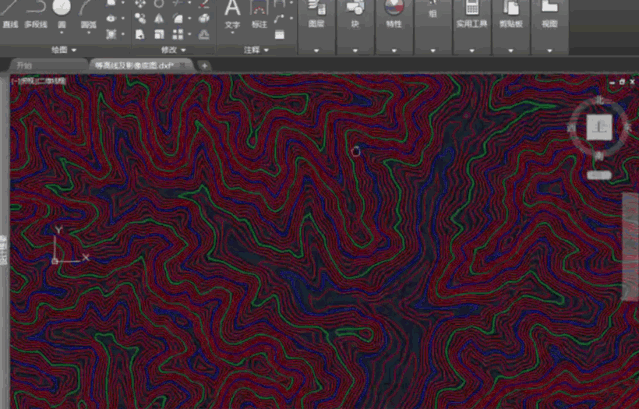Click the ViewCube top face (上)
This screenshot has width=639, height=409.
(x=599, y=127)
